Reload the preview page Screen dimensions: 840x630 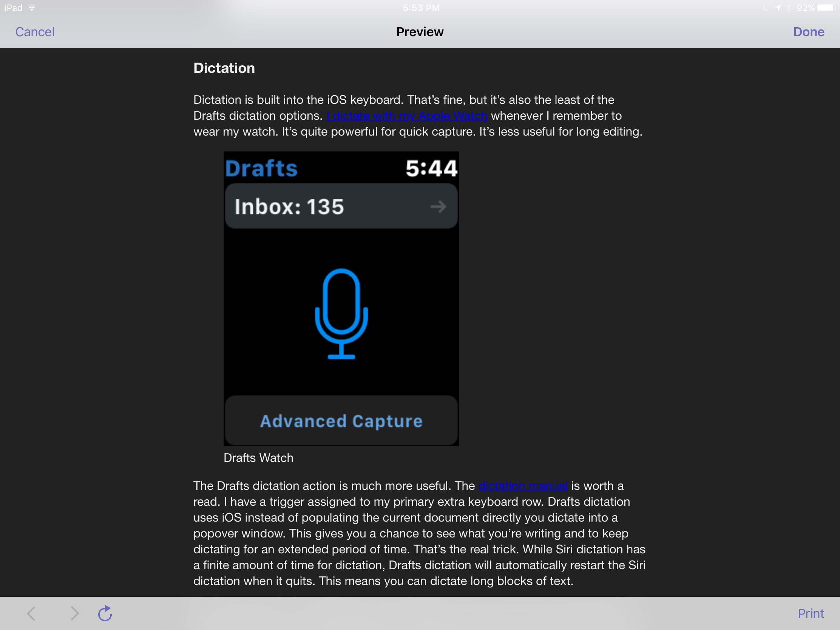click(105, 613)
